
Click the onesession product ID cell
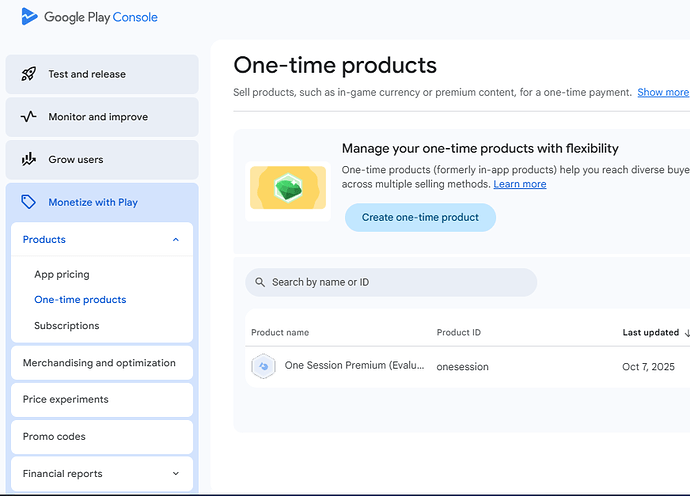(x=462, y=367)
